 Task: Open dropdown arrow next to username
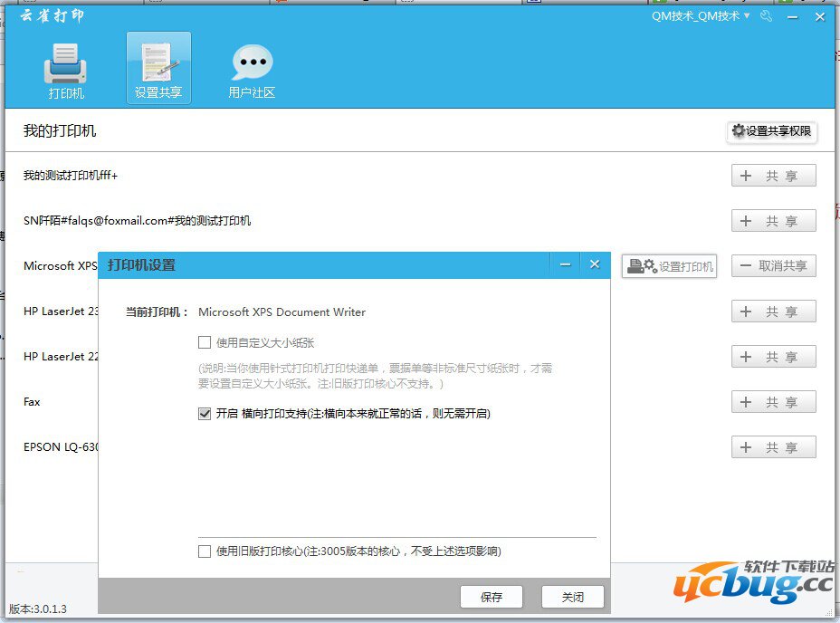747,16
